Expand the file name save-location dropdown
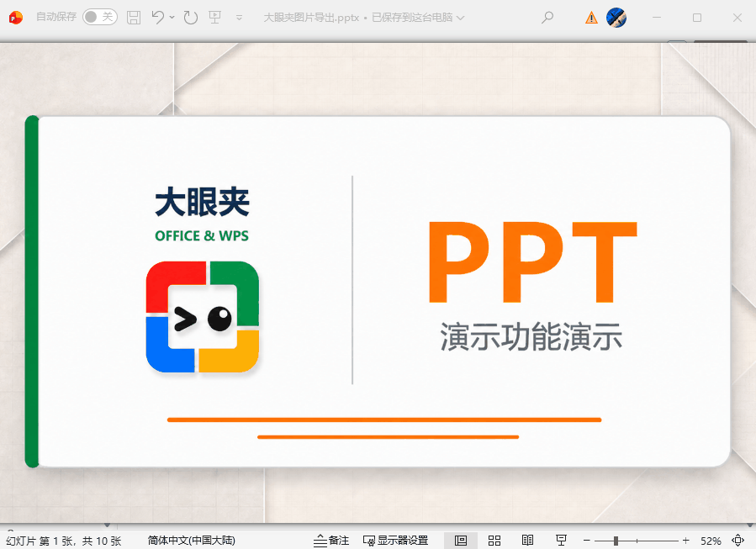The height and width of the screenshot is (549, 756). click(461, 18)
